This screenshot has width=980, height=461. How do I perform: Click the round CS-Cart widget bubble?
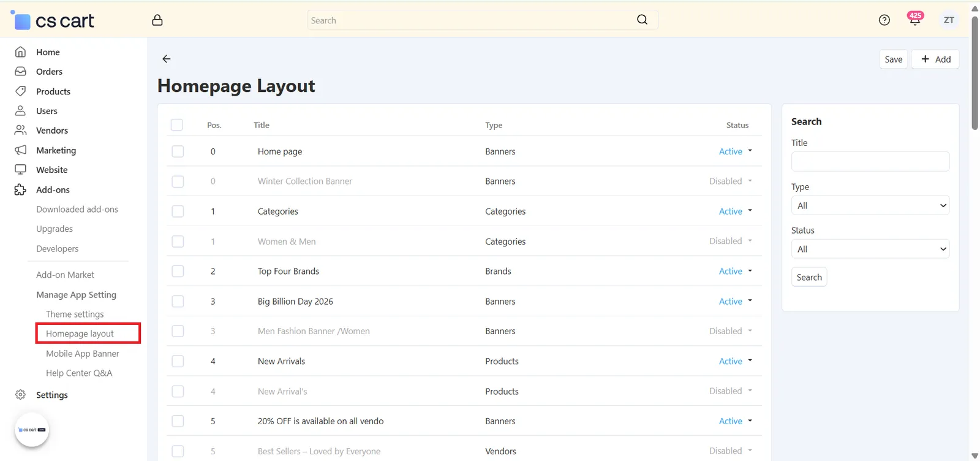(x=32, y=430)
